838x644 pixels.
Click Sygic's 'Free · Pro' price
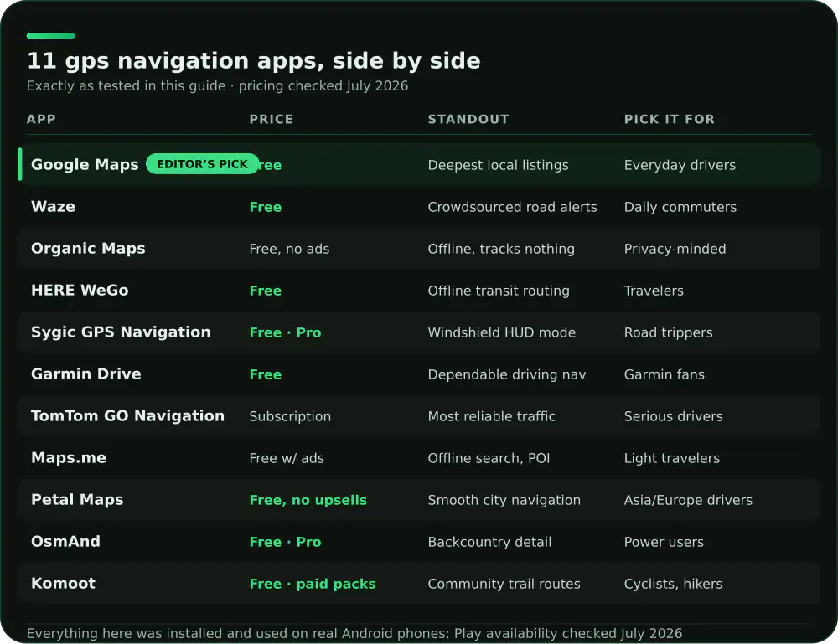click(x=285, y=332)
